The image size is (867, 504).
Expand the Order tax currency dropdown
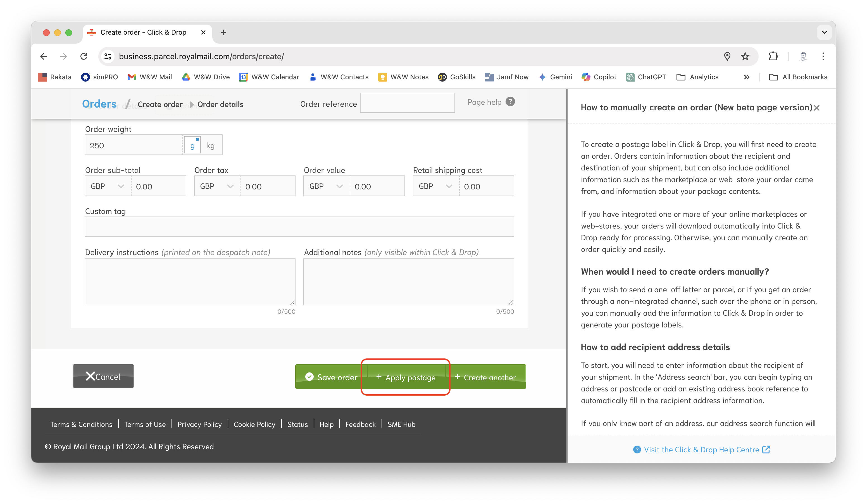(x=217, y=186)
